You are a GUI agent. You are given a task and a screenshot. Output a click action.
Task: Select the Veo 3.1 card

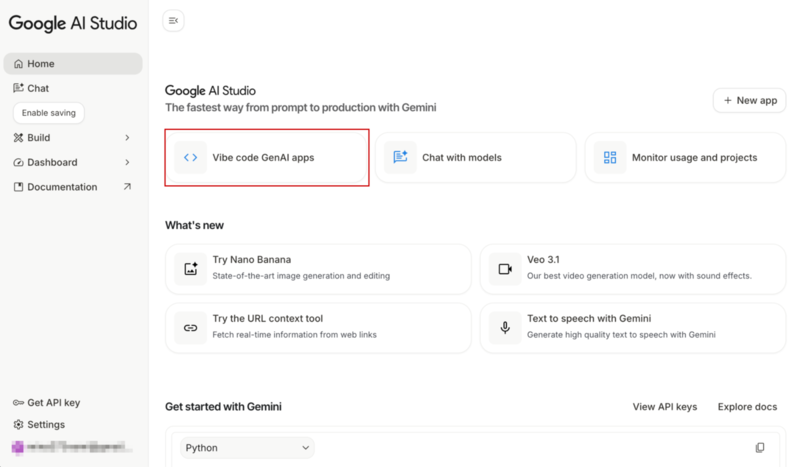633,269
